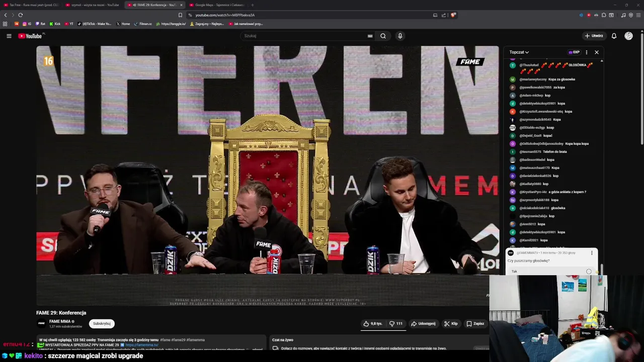Close the live chat panel

597,52
